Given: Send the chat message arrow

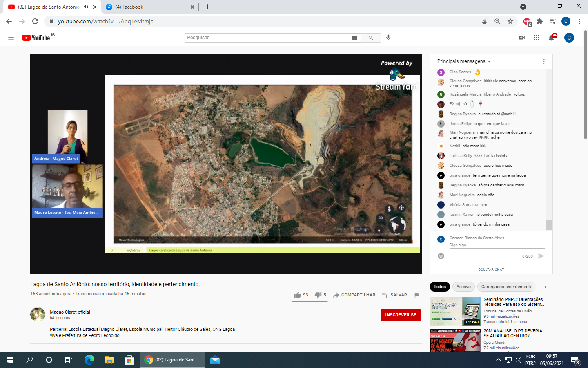Looking at the screenshot, I should point(541,256).
